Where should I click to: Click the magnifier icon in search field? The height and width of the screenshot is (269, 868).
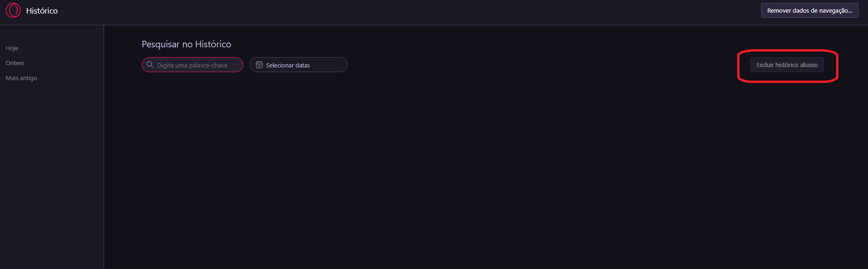pos(150,65)
